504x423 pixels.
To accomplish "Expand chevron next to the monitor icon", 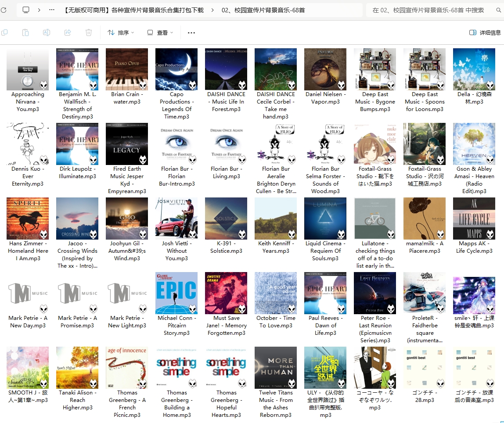I will tap(39, 10).
